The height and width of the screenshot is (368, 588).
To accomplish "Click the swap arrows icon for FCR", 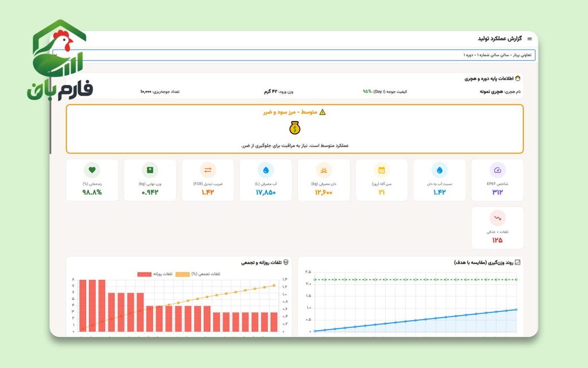I will [208, 170].
